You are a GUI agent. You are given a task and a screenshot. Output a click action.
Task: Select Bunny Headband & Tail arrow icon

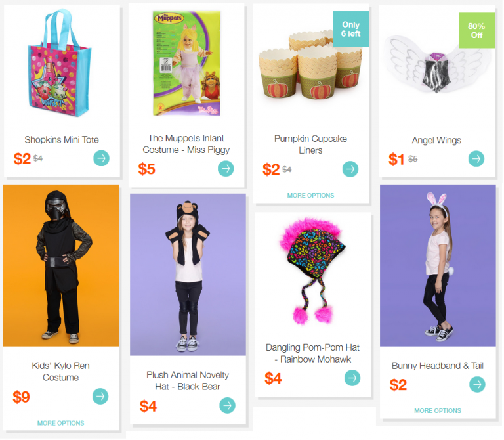click(477, 384)
